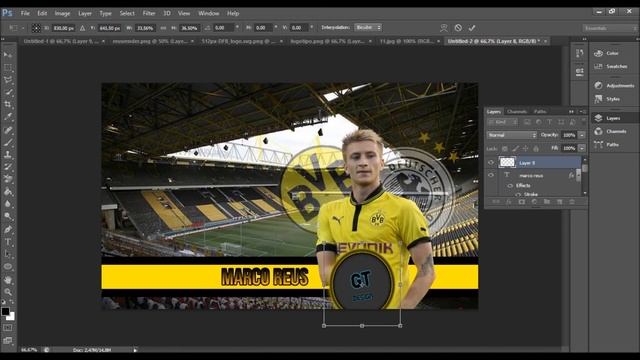
Task: Collapse marco reus layer effects arrow
Action: tap(577, 176)
